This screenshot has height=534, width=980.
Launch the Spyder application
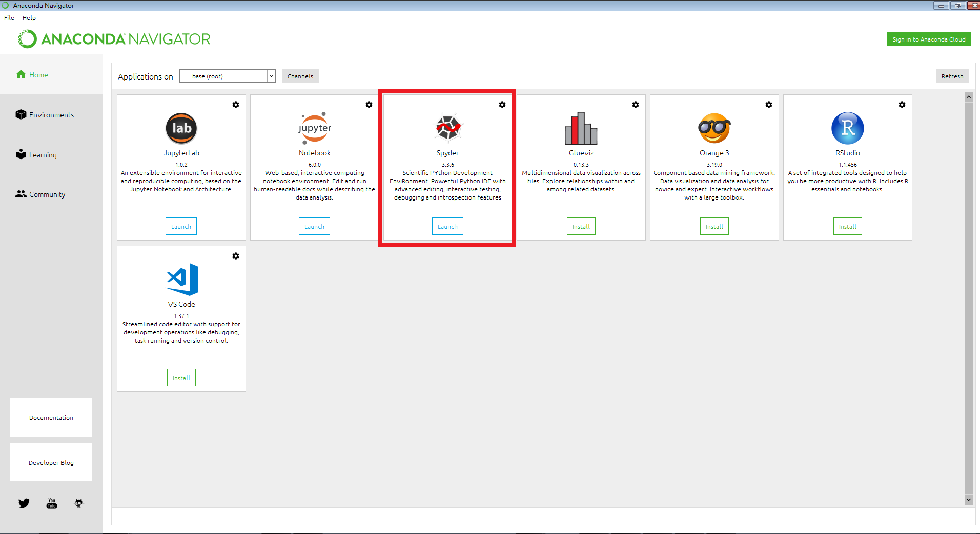click(447, 227)
